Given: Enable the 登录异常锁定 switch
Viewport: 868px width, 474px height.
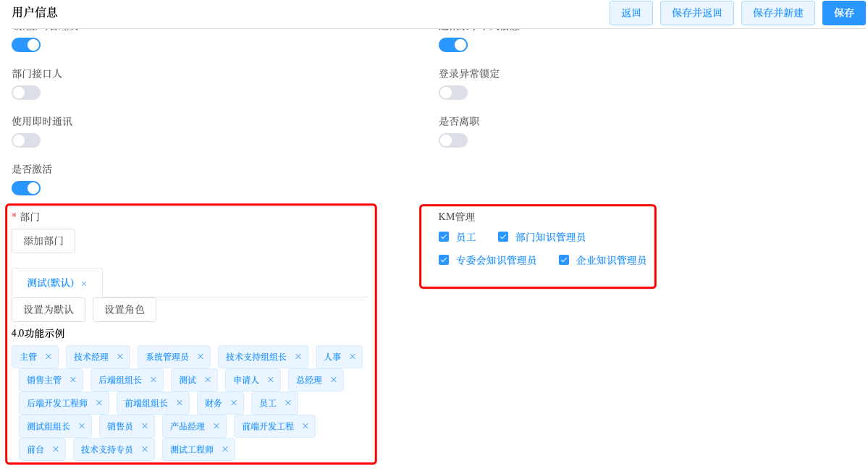Looking at the screenshot, I should (x=453, y=93).
